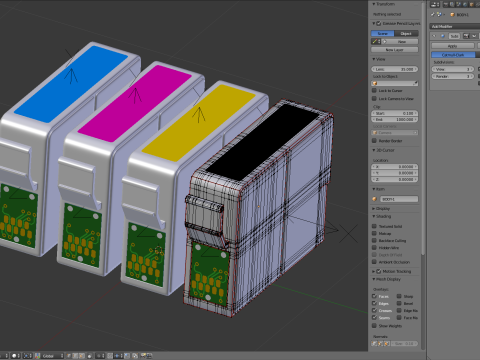Enable Show Weights checkbox
Viewport: 480px width, 360px height.
(374, 326)
